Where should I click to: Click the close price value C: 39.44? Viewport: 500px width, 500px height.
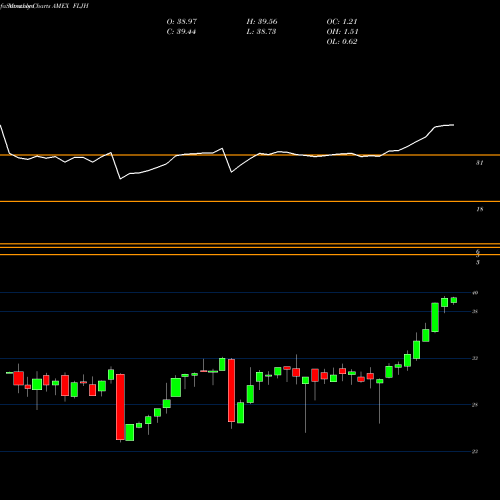pyautogui.click(x=181, y=32)
